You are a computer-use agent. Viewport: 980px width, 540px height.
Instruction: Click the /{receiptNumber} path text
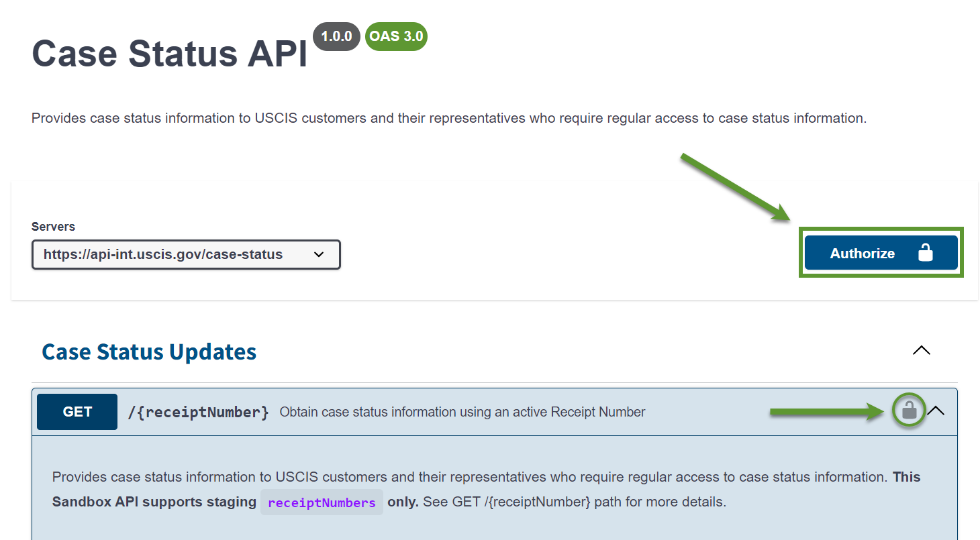(x=198, y=412)
